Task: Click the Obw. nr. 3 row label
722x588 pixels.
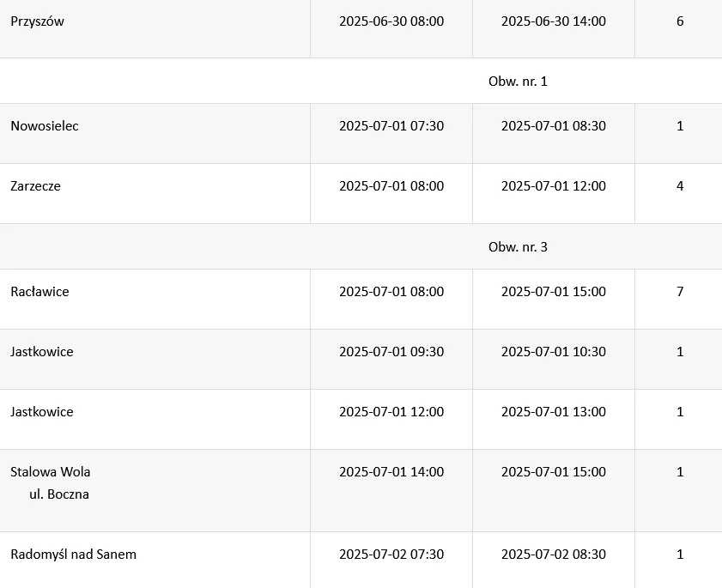Action: (x=518, y=247)
